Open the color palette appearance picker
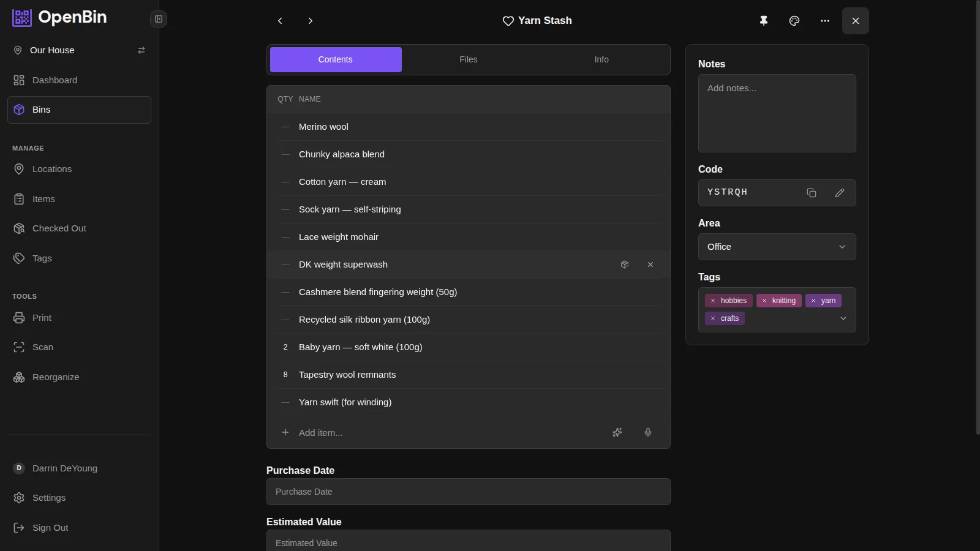This screenshot has height=551, width=980. click(x=794, y=21)
